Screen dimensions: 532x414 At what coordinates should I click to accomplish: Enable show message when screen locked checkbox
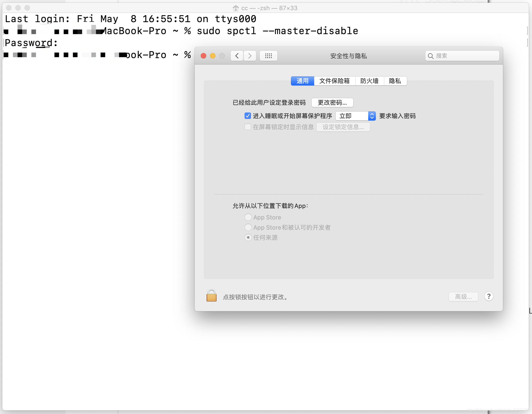[x=248, y=127]
